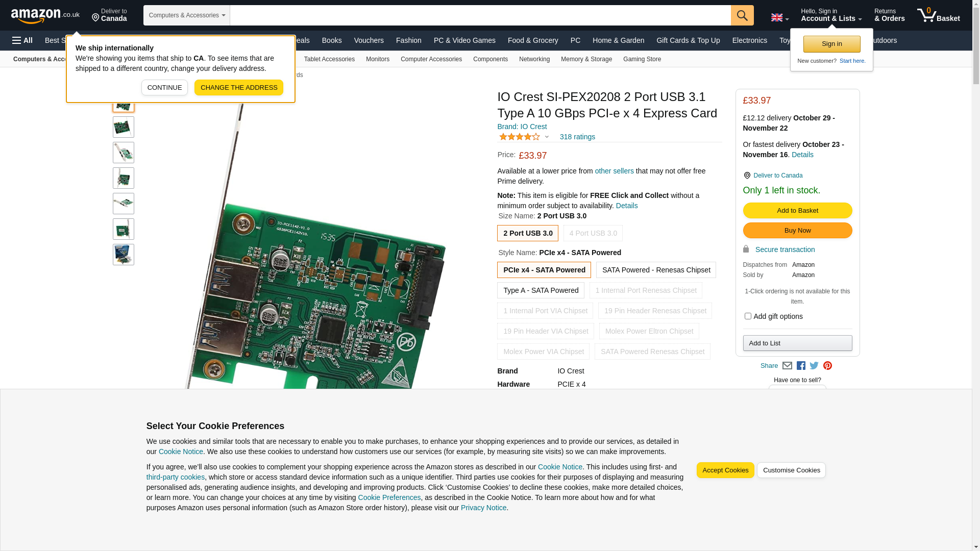980x551 pixels.
Task: Share product on Twitter icon
Action: pos(814,366)
